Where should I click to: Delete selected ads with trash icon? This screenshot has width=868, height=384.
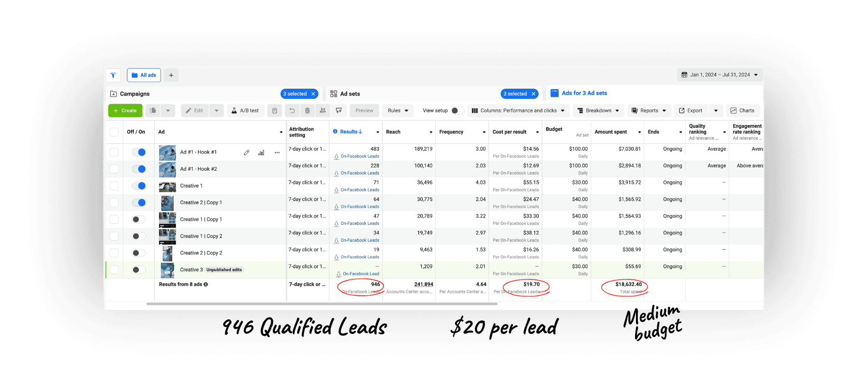[308, 111]
